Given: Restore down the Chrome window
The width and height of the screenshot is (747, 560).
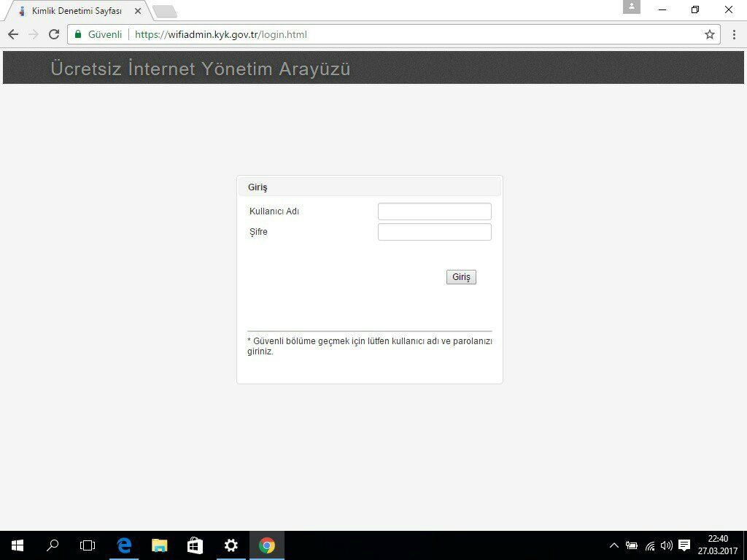Looking at the screenshot, I should 695,9.
